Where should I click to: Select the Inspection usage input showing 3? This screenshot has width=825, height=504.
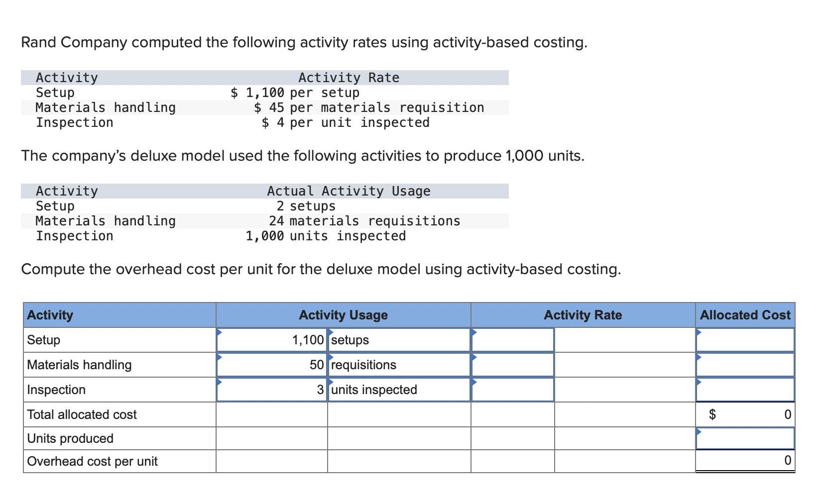point(271,390)
